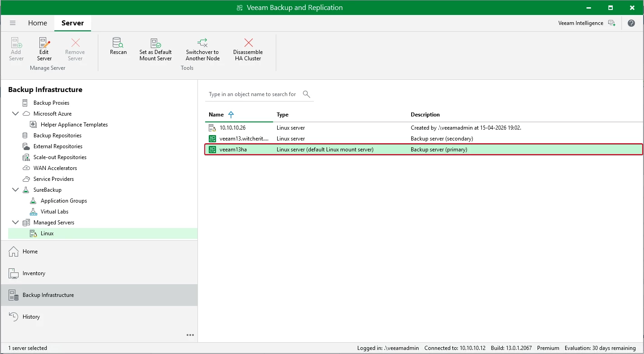Click the 'Backup server (primary)' description
Image resolution: width=644 pixels, height=354 pixels.
point(439,150)
